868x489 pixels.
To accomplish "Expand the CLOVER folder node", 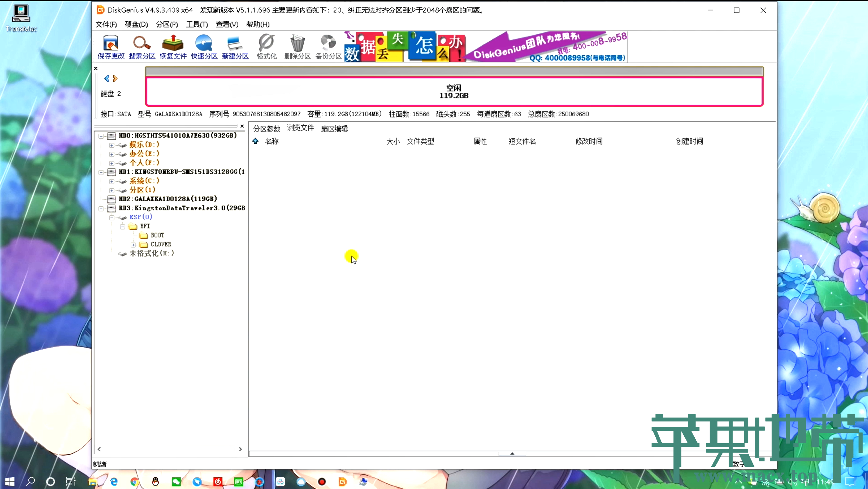I will [133, 245].
